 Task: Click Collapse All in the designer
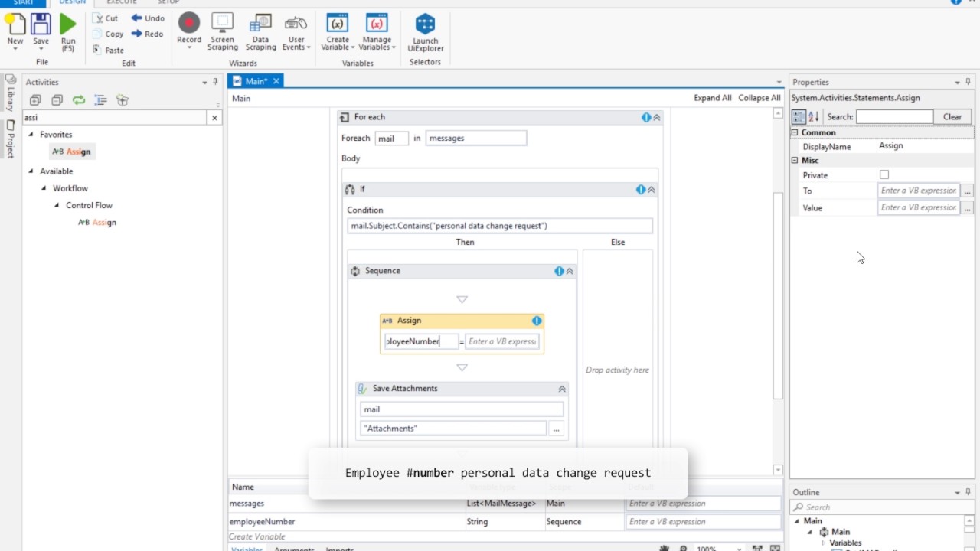(x=759, y=98)
